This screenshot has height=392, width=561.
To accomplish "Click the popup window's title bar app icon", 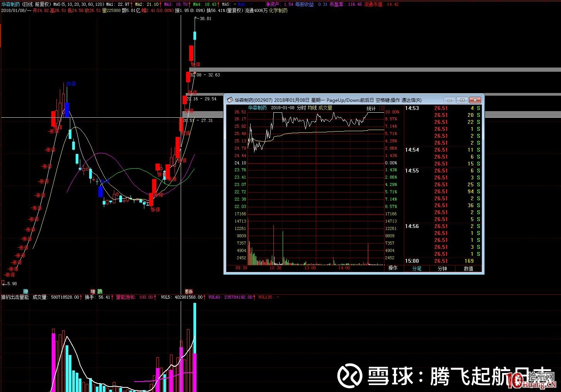I will 230,100.
